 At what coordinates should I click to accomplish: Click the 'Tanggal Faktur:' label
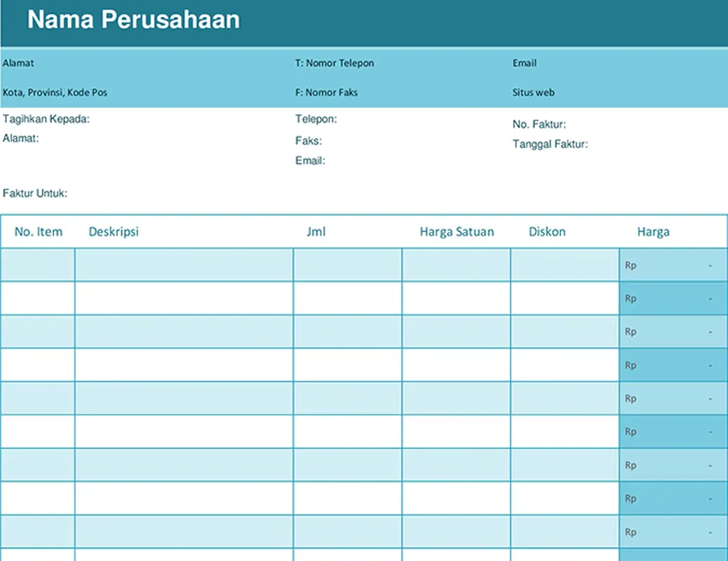550,144
